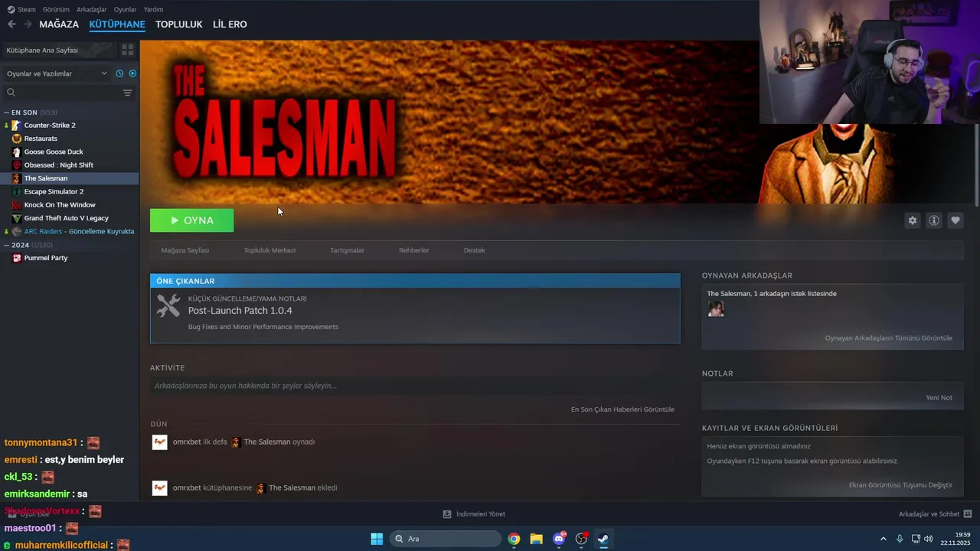
Task: Click volume speaker icon in system tray
Action: pos(928,539)
